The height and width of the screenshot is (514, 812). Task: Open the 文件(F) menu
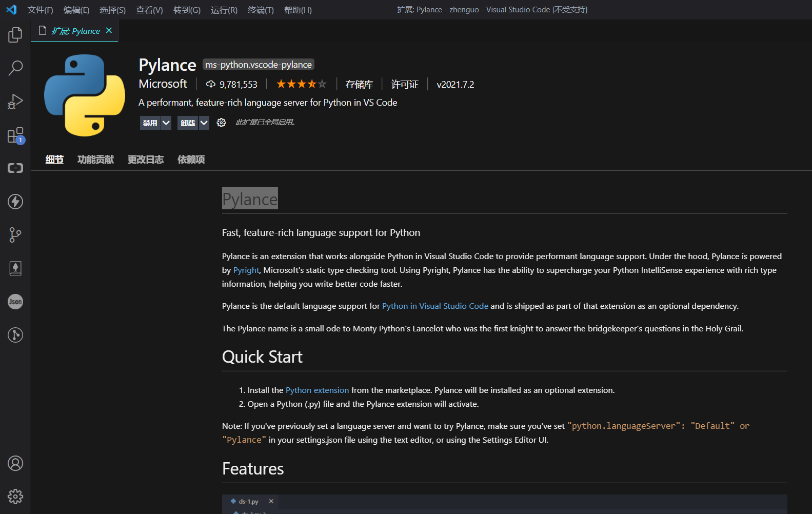point(40,10)
